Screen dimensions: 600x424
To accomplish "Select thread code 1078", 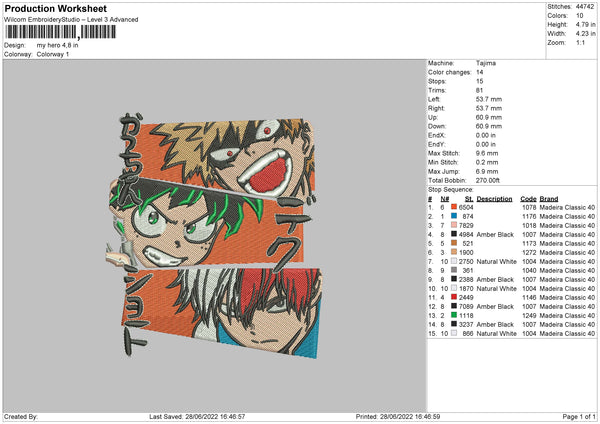I will (x=529, y=207).
